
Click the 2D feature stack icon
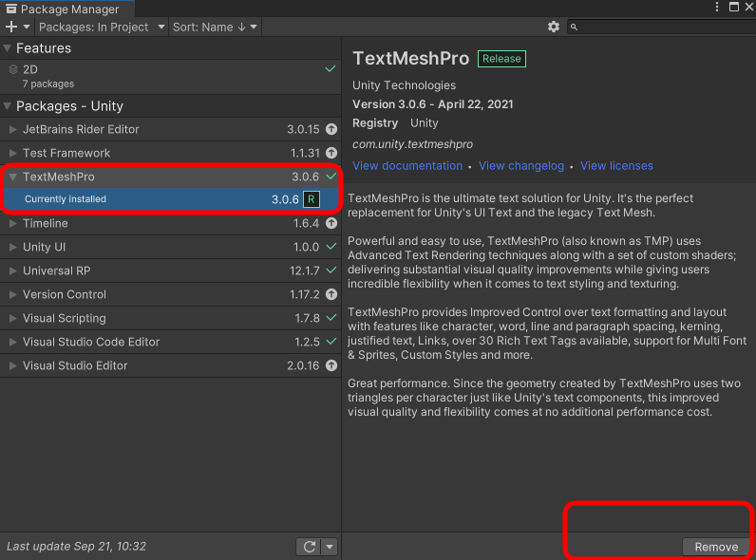coord(13,70)
